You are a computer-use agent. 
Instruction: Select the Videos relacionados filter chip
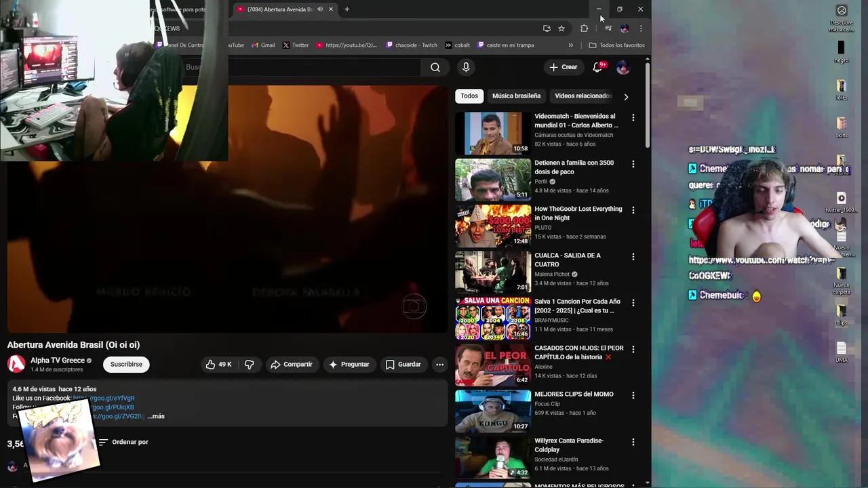[x=583, y=96]
